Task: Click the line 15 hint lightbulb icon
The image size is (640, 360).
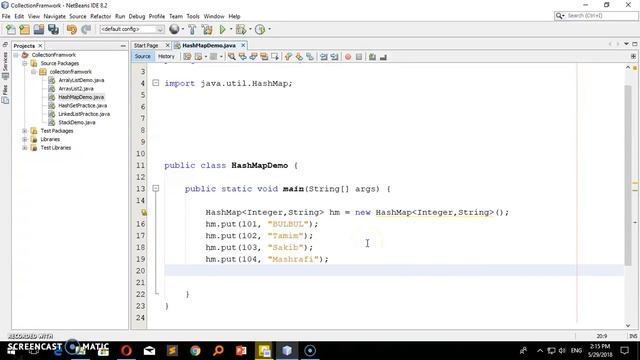Action: coord(144,212)
